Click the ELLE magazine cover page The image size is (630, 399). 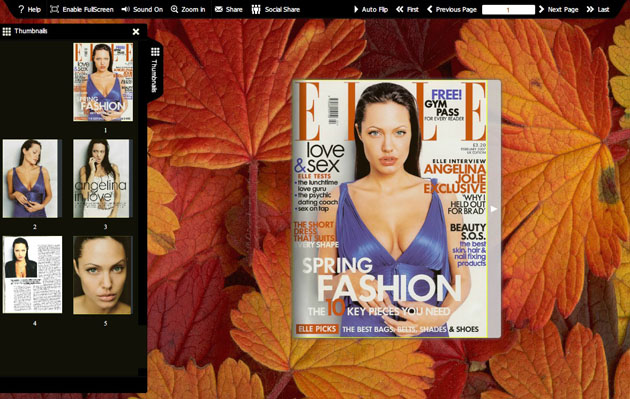point(391,209)
